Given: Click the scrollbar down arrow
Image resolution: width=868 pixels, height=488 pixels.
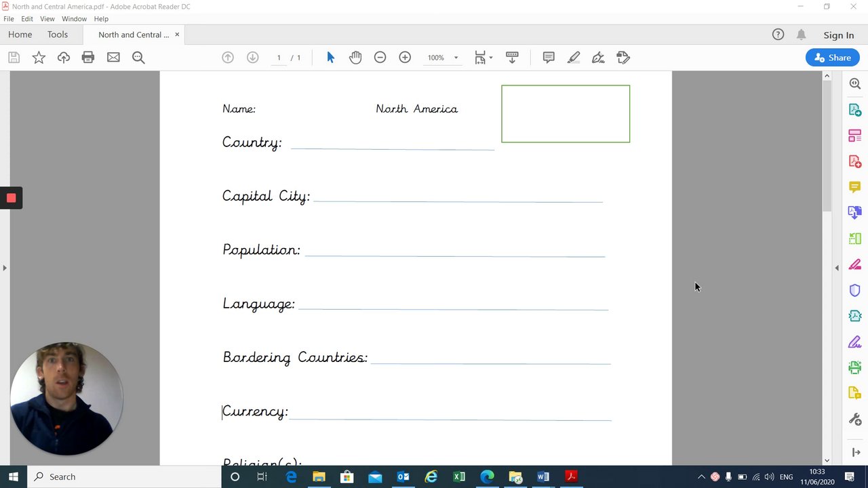Looking at the screenshot, I should [x=827, y=461].
